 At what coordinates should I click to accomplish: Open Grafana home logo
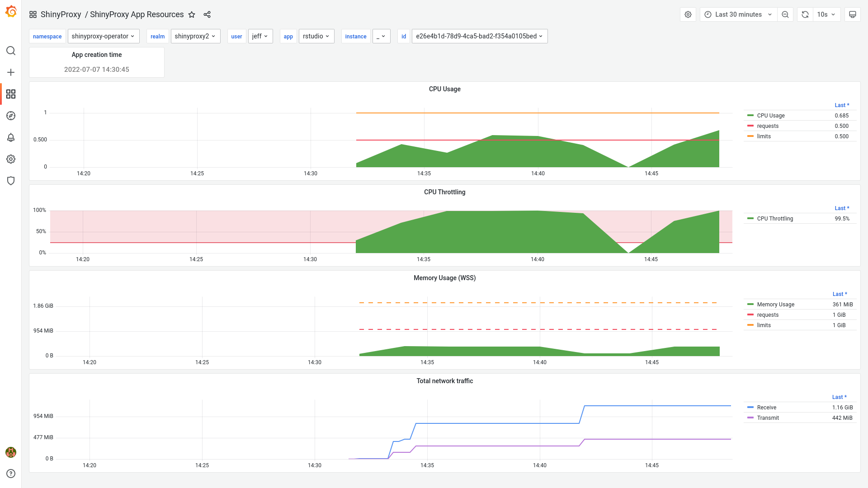pyautogui.click(x=11, y=12)
